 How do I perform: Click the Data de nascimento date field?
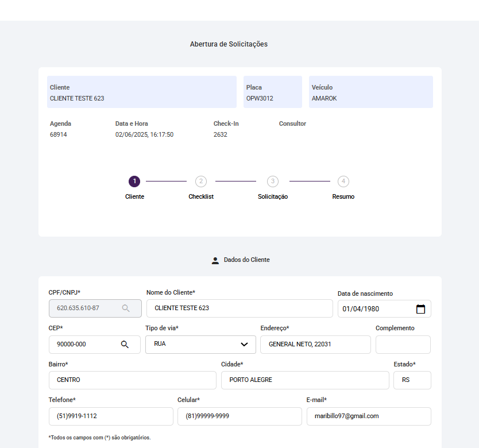pos(376,309)
